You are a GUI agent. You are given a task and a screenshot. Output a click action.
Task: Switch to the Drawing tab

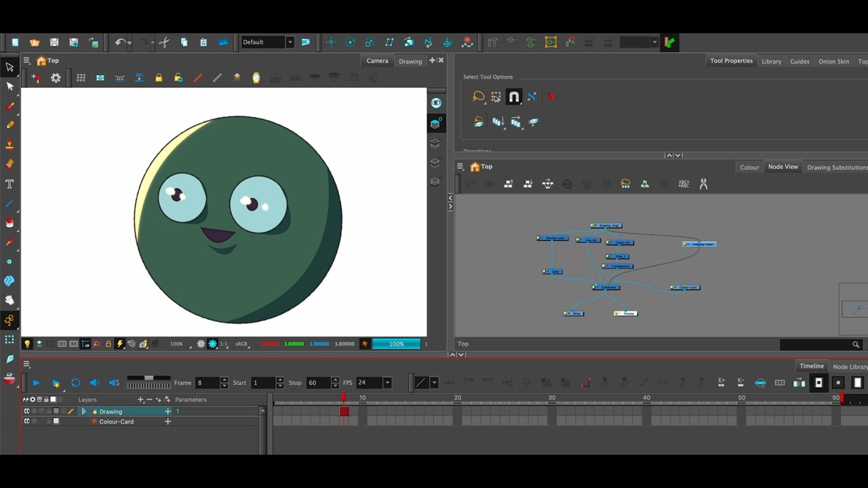pyautogui.click(x=410, y=61)
